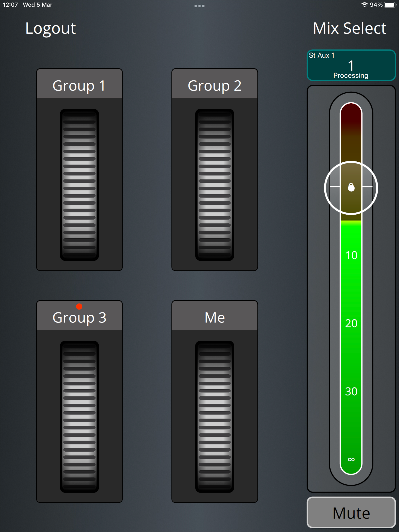
Task: Select the St Aux 1 Processing box
Action: click(351, 65)
